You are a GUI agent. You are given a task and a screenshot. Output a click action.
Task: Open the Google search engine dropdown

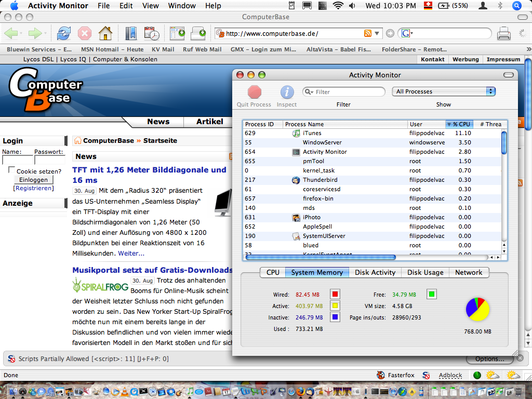[x=407, y=33]
